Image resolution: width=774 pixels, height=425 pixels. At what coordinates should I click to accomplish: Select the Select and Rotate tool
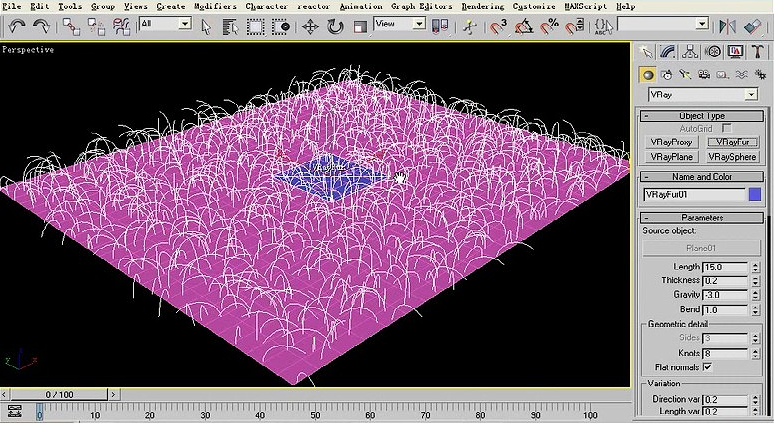pyautogui.click(x=335, y=26)
